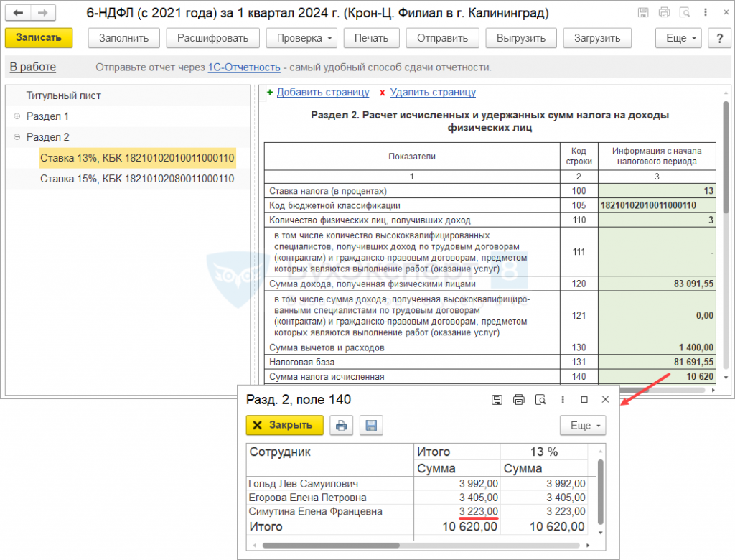This screenshot has width=735, height=560.
Task: Click the Добавить страницу link
Action: click(322, 92)
